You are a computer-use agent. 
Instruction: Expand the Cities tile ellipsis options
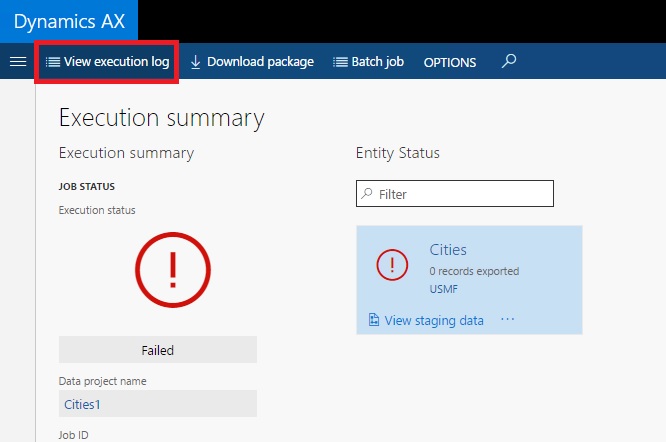coord(507,320)
